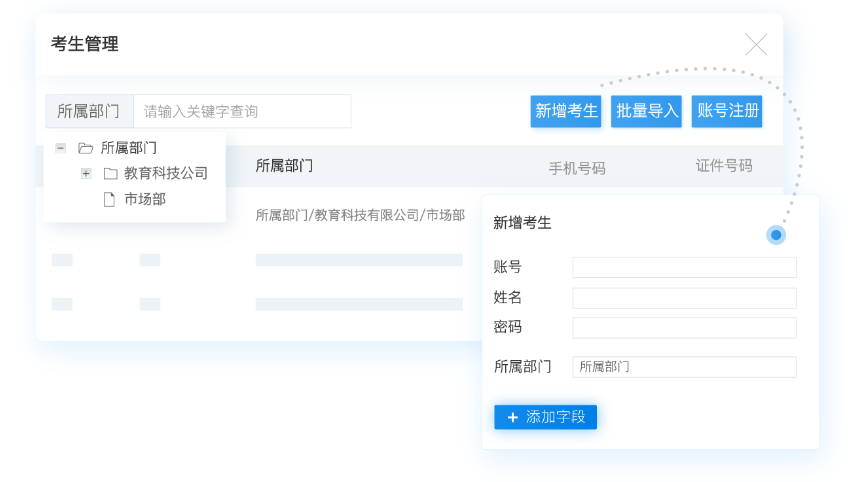Select 市场部 in the department tree
This screenshot has height=482, width=854.
pos(145,199)
